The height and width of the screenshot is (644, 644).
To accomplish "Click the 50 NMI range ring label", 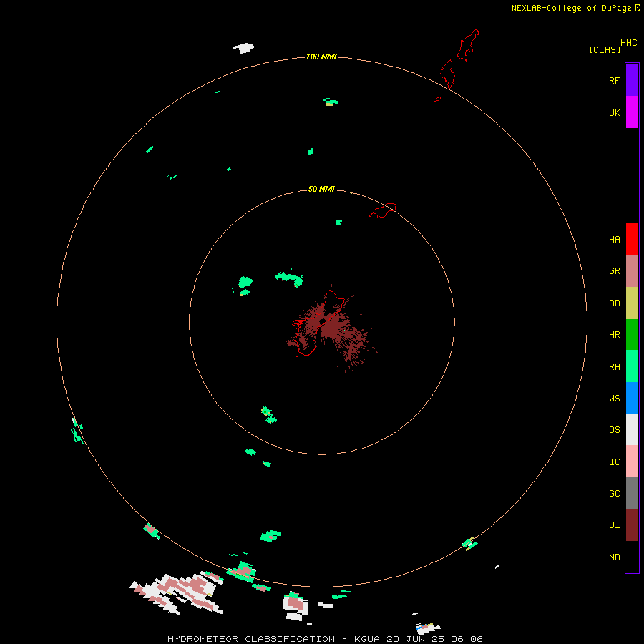I will coord(321,189).
